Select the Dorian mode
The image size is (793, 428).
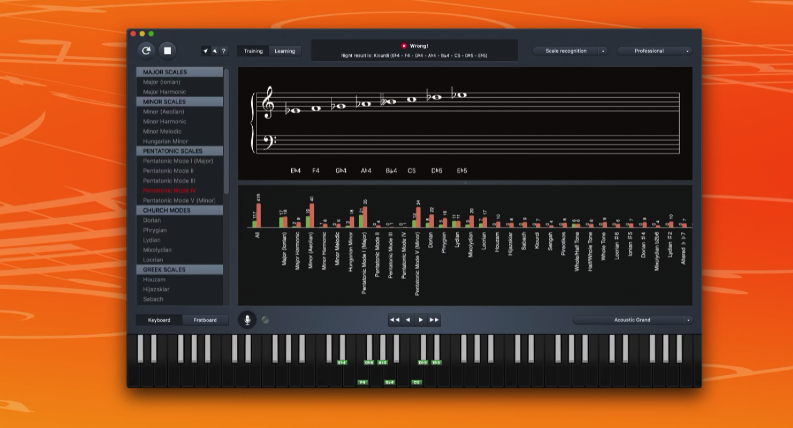coord(180,220)
